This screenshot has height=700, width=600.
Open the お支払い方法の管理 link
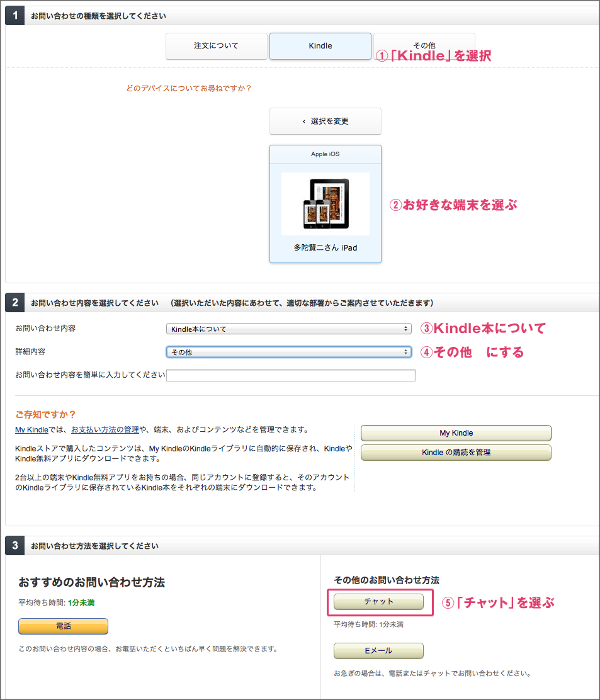pyautogui.click(x=105, y=430)
